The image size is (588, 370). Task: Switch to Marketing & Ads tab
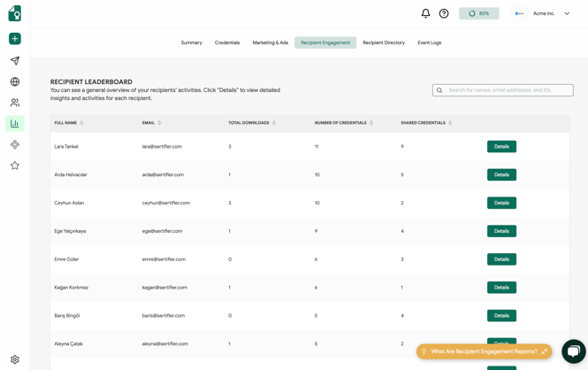[x=270, y=42]
